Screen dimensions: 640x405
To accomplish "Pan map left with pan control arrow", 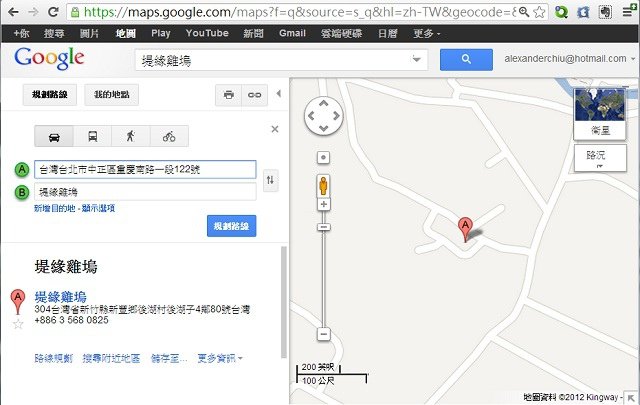I will 311,116.
